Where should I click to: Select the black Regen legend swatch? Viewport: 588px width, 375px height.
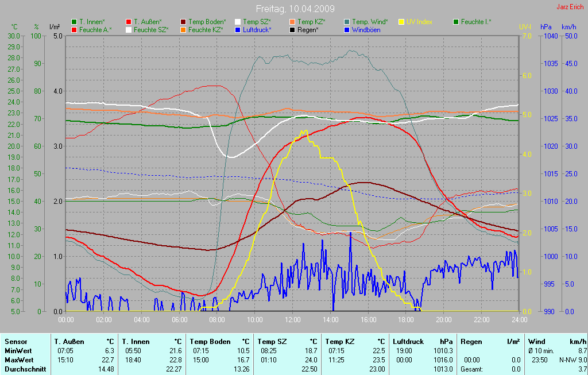coord(292,29)
